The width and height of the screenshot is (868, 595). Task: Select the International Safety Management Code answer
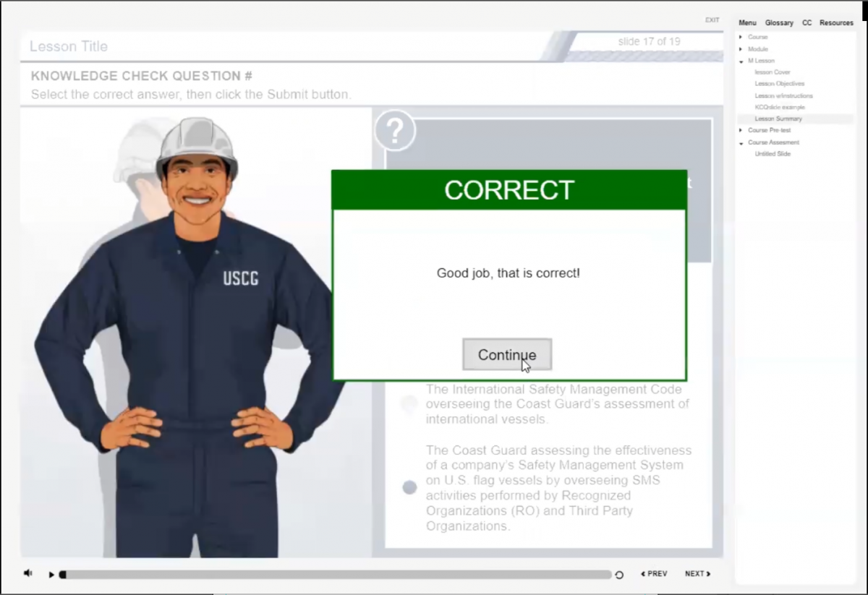tap(409, 403)
